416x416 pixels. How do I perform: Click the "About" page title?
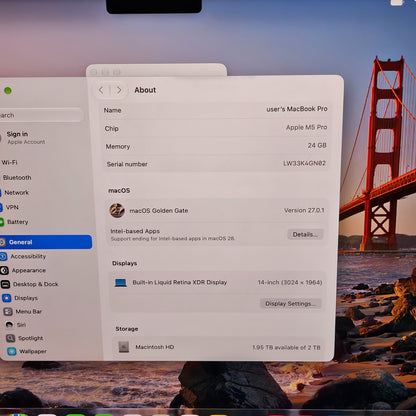point(145,90)
